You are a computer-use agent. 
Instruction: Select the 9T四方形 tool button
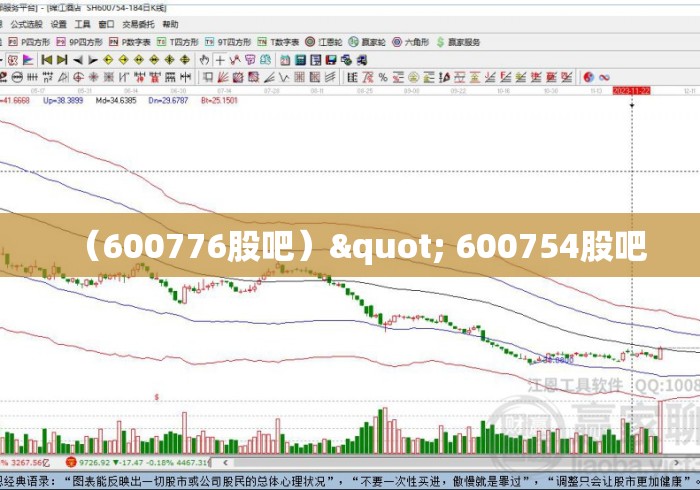(x=228, y=42)
